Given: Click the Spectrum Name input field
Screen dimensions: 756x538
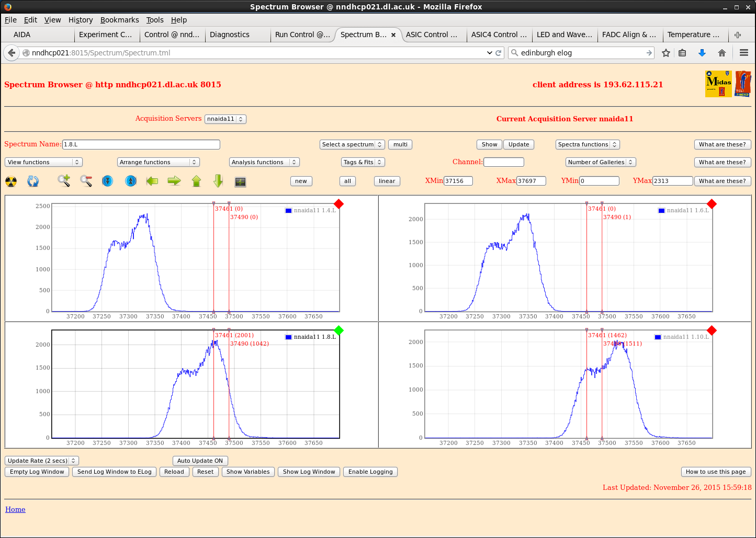Looking at the screenshot, I should pyautogui.click(x=141, y=144).
